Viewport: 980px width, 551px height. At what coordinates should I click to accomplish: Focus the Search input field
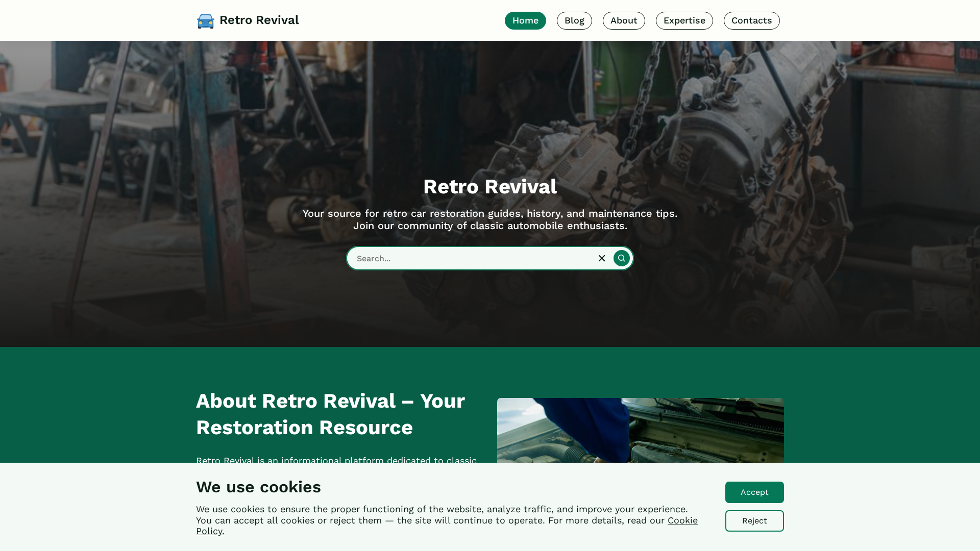472,259
